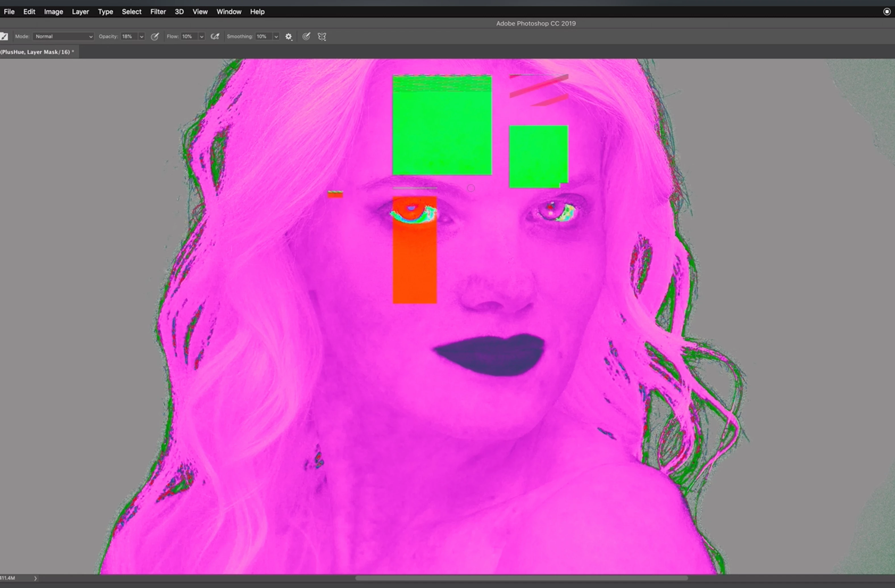
Task: Open the Opacity slider dropdown arrow
Action: point(141,36)
